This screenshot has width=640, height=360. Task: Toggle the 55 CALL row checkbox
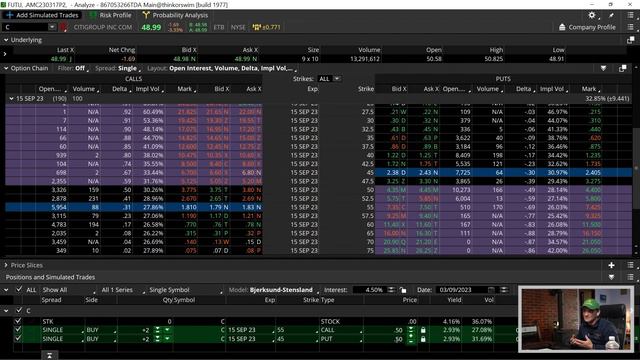(x=18, y=330)
